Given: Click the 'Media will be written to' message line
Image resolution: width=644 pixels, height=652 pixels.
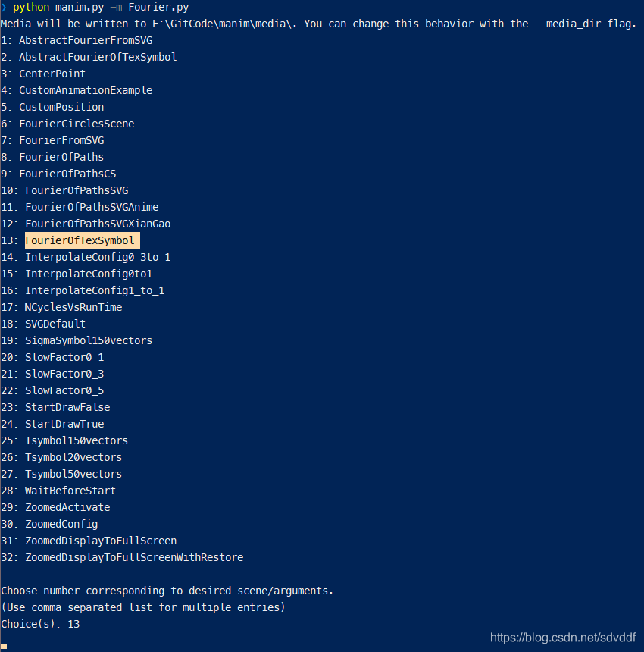Looking at the screenshot, I should 319,24.
